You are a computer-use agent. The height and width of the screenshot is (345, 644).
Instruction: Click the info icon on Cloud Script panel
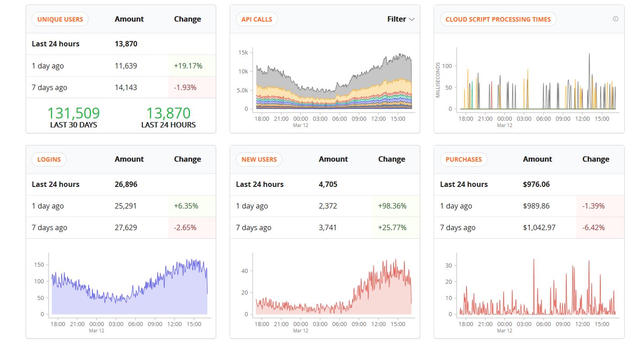(615, 19)
